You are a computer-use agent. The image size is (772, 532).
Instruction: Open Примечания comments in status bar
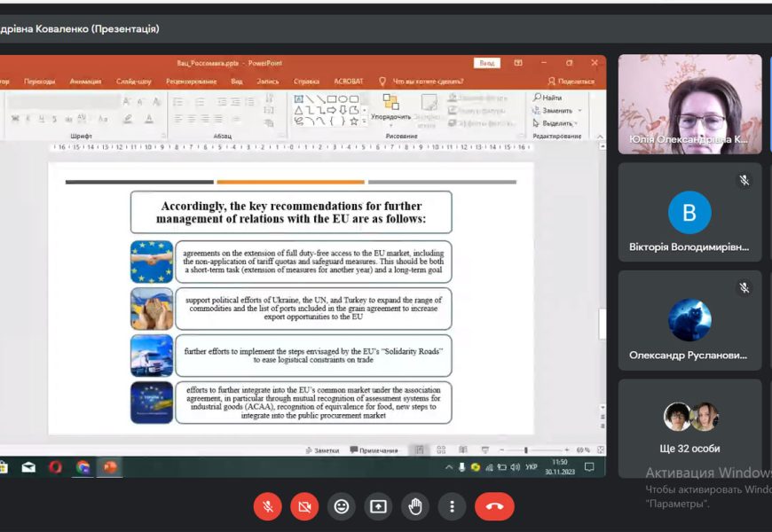pos(374,450)
